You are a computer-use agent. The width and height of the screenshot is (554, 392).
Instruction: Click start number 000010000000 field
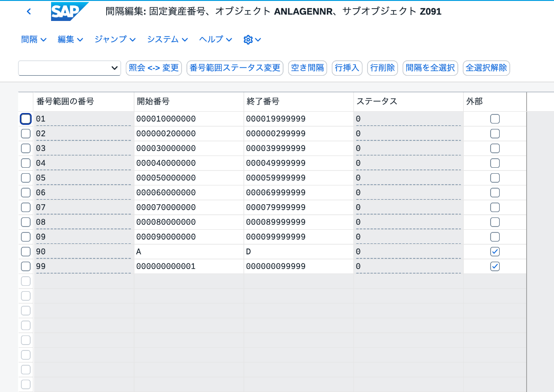(x=189, y=119)
